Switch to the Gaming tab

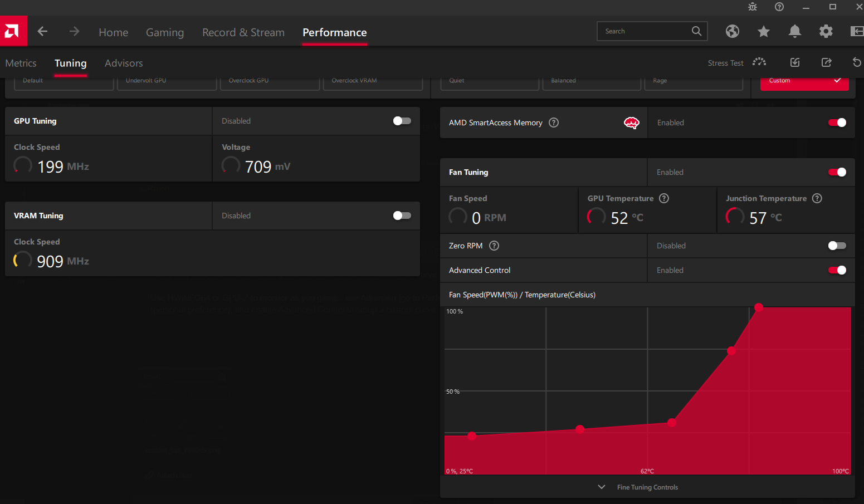[164, 32]
